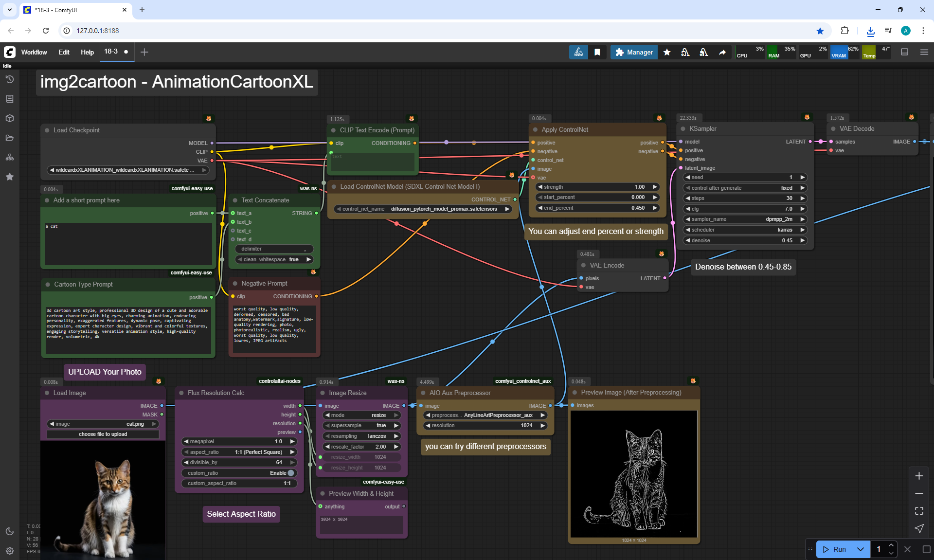Open the Workflow menu
The width and height of the screenshot is (934, 560).
tap(34, 52)
